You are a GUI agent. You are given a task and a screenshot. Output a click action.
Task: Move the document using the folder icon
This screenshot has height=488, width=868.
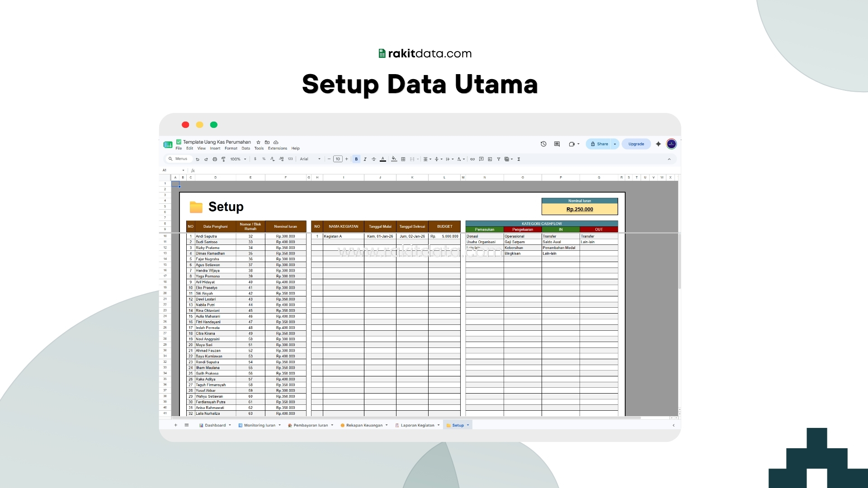tap(267, 142)
